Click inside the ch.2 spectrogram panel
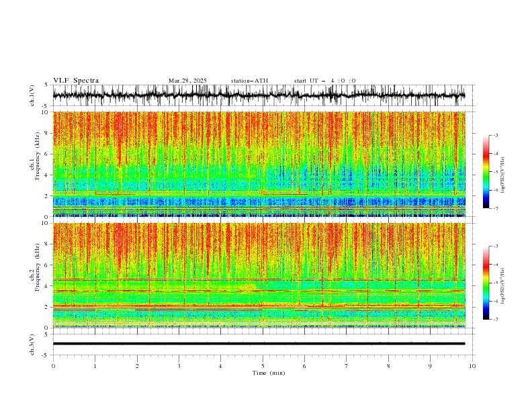The image size is (532, 411). pyautogui.click(x=259, y=275)
